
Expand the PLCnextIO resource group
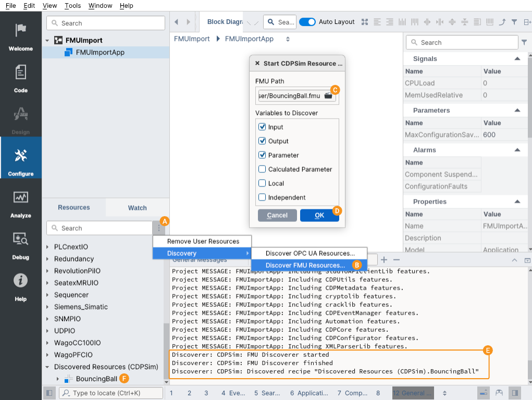coord(47,247)
